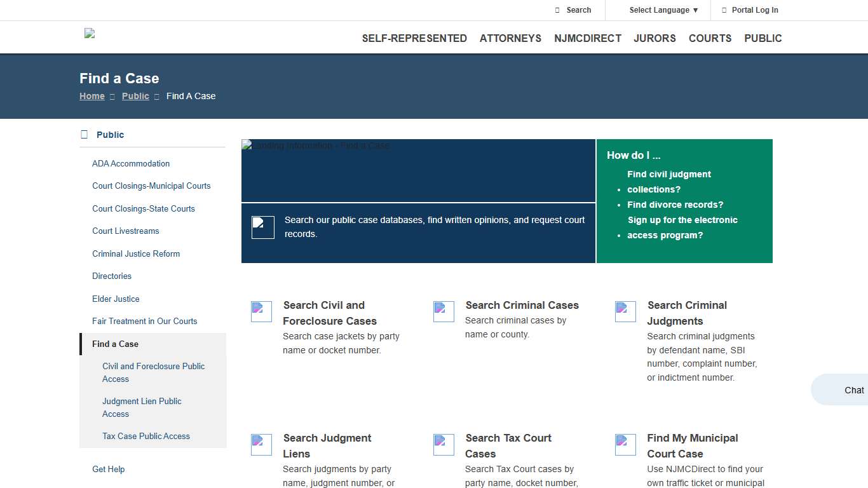This screenshot has width=868, height=488.
Task: Go to Home via the breadcrumb
Action: coord(92,96)
